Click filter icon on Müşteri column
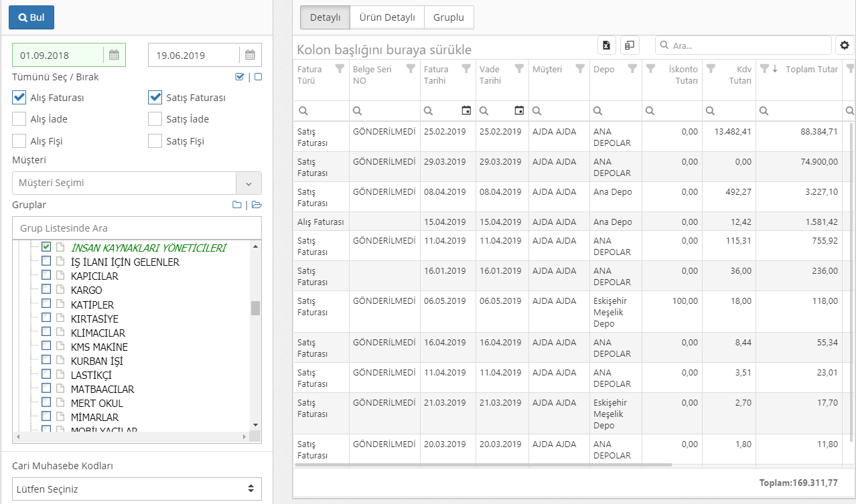This screenshot has width=856, height=504. 580,68
